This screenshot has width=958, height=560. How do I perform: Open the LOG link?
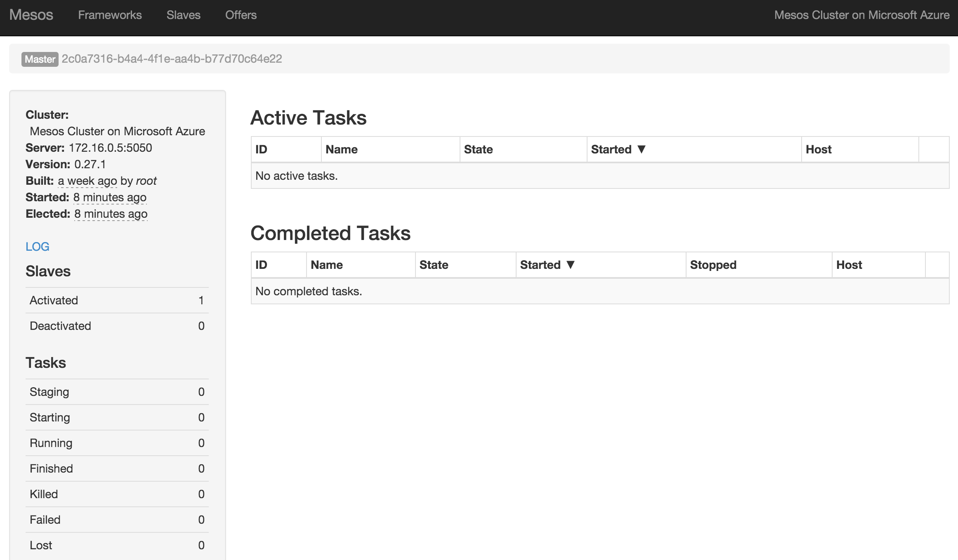[37, 247]
